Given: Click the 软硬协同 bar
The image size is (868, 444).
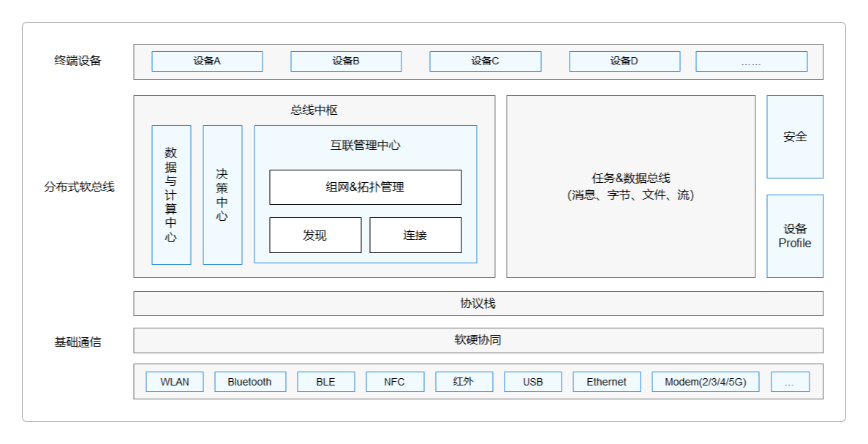Looking at the screenshot, I should click(x=478, y=340).
